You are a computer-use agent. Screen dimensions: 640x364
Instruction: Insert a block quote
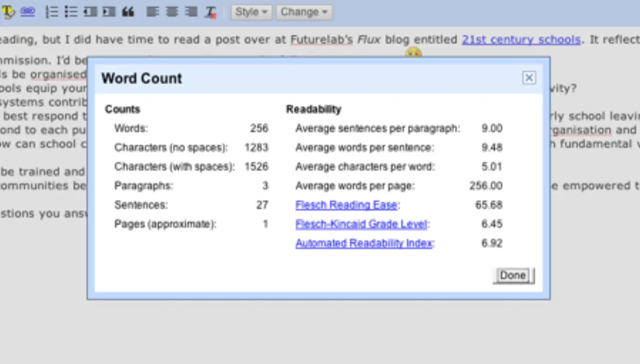point(128,12)
